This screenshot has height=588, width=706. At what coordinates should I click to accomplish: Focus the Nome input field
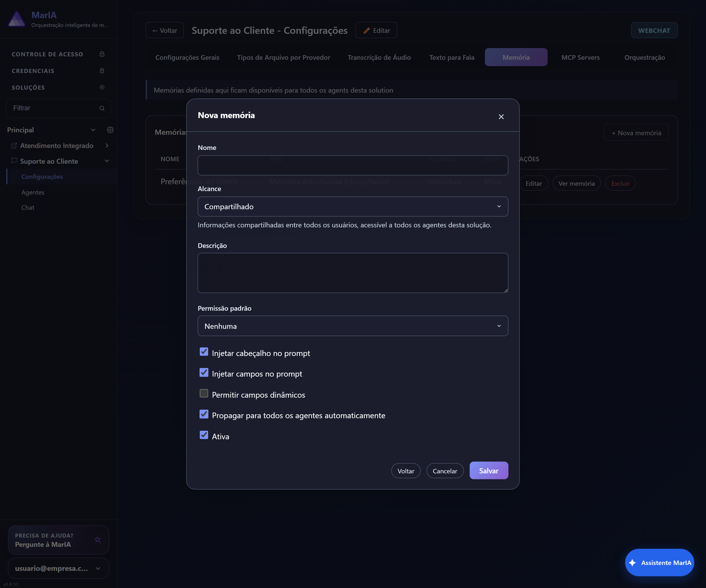pos(353,165)
